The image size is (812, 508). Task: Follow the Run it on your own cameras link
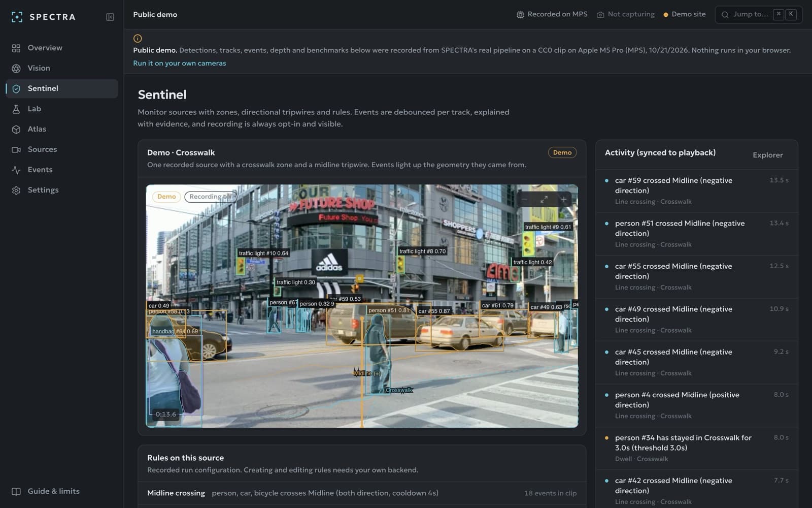[x=180, y=63]
